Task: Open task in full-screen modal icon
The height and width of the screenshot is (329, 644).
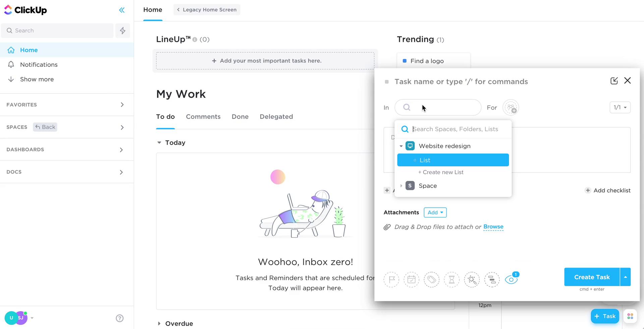Action: pyautogui.click(x=614, y=81)
